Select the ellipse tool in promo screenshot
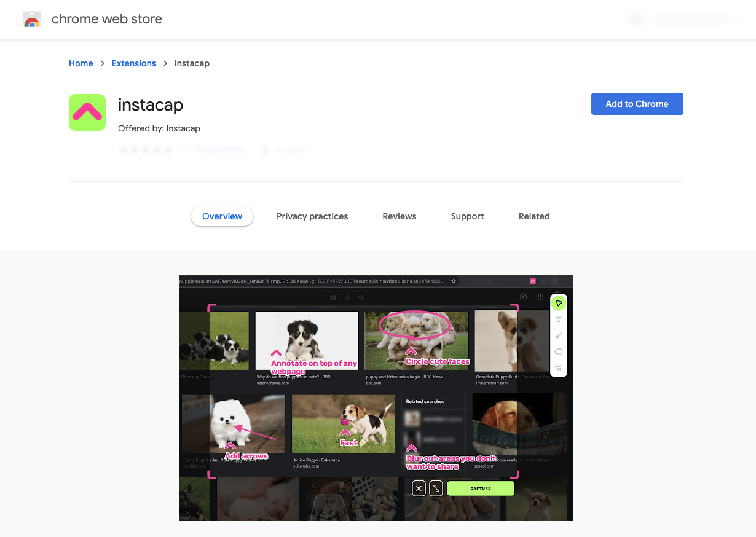 coord(559,352)
